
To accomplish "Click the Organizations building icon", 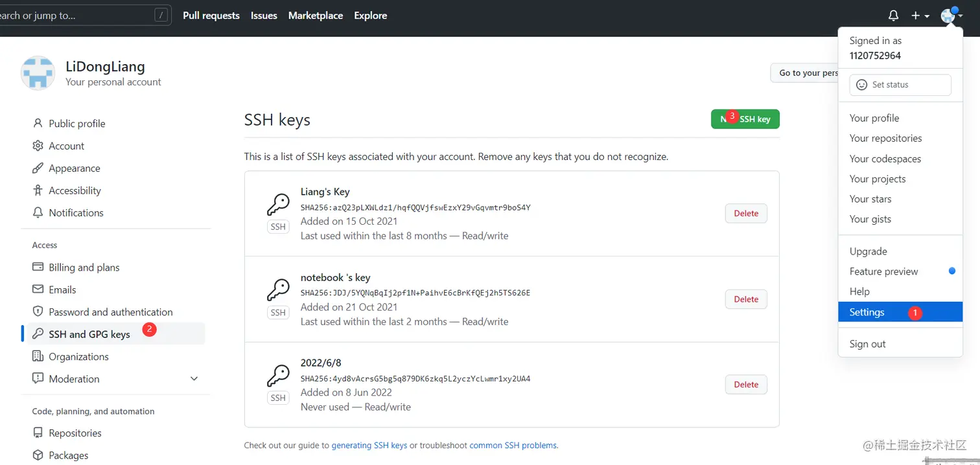I will (x=38, y=356).
